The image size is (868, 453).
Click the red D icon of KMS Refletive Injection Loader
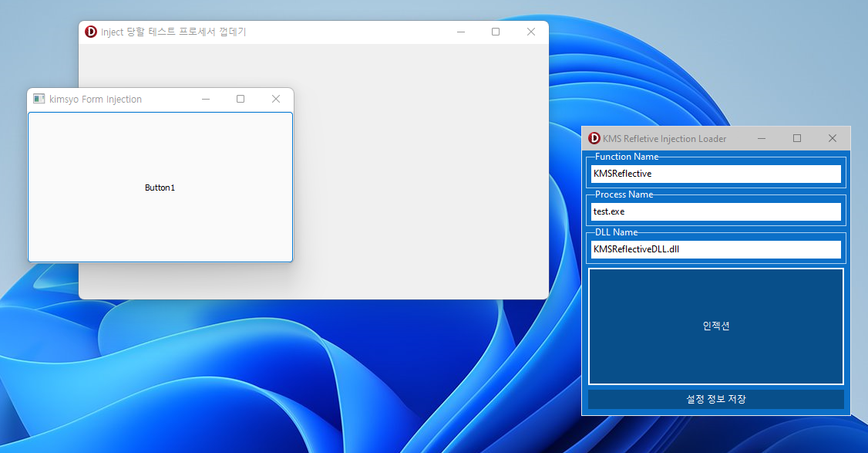click(594, 138)
